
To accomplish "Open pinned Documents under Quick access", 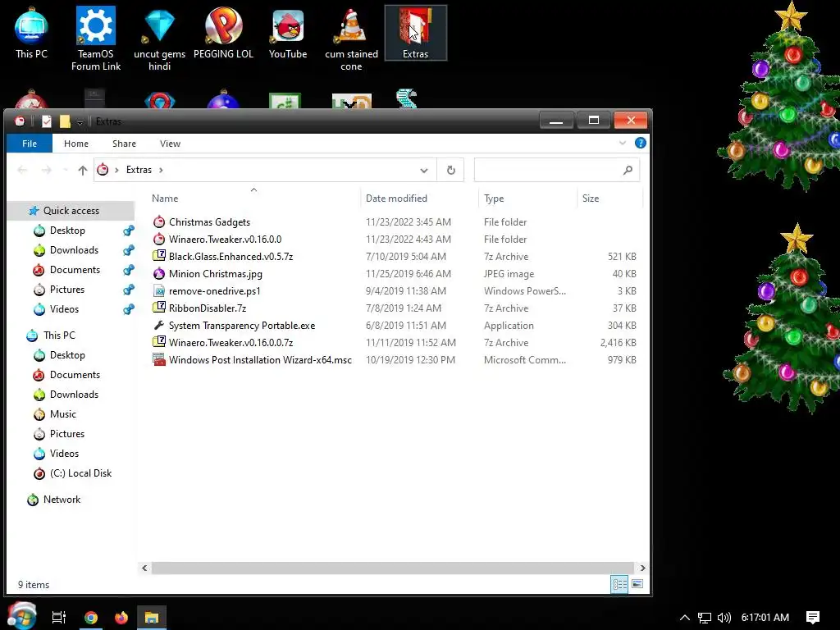I will (x=75, y=270).
